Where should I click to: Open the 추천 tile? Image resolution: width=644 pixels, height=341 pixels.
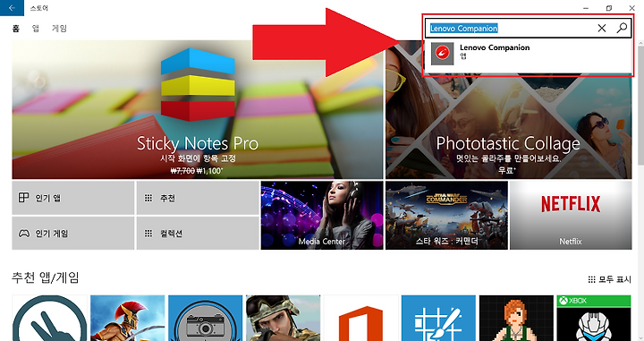tap(198, 198)
